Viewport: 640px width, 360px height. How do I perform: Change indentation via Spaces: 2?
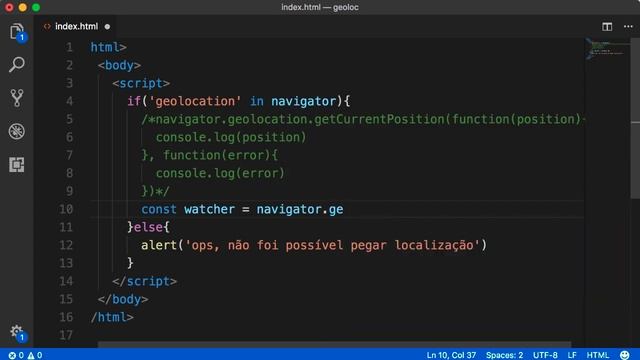(x=504, y=355)
